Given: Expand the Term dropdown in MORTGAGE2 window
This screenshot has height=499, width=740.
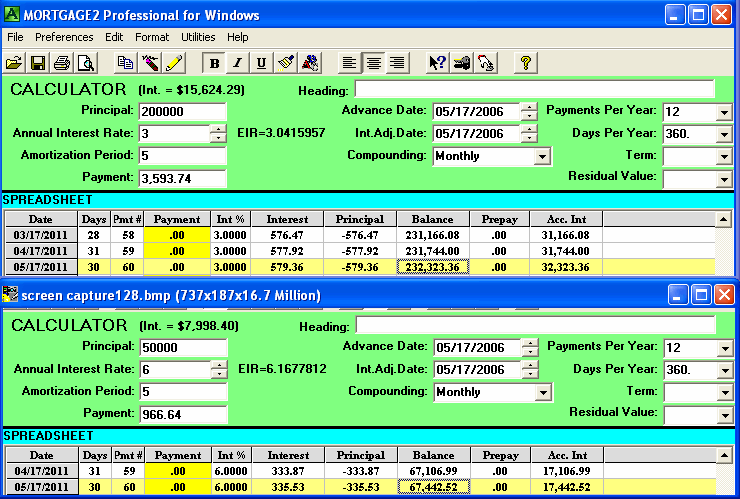Looking at the screenshot, I should click(724, 156).
